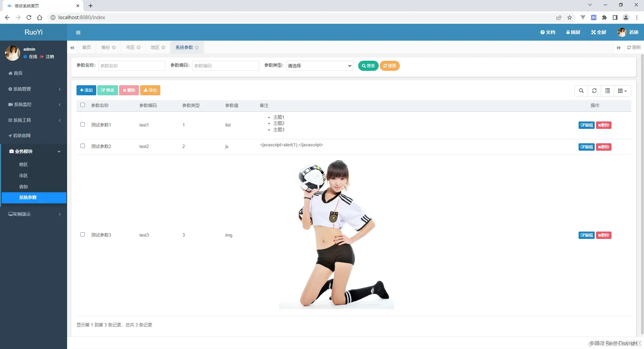Open the columns dropdown grid button
Screen dimensions: 644x349
(623, 91)
